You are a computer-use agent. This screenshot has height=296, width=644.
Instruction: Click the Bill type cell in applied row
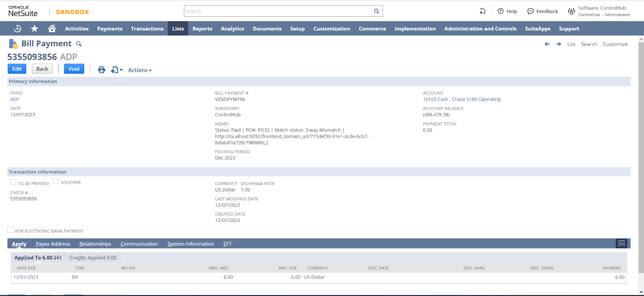[x=75, y=277]
